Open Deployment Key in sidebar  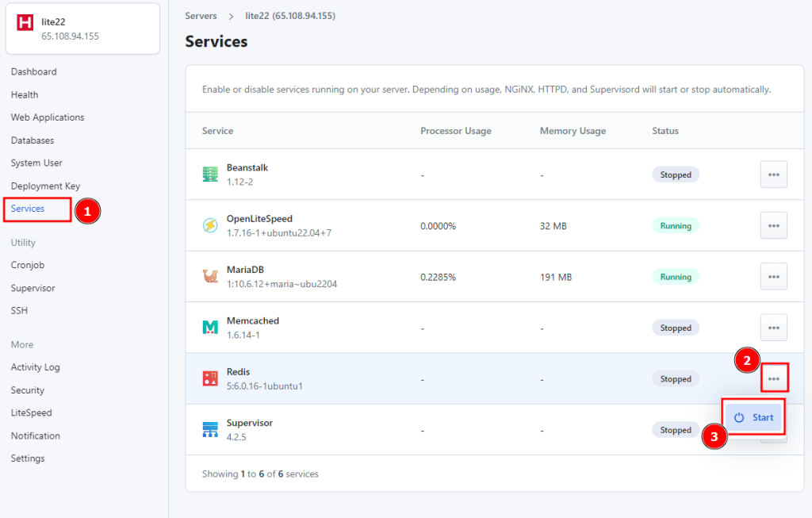tap(45, 186)
